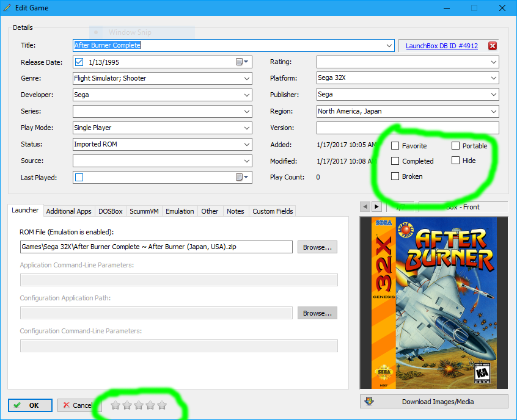517x420 pixels.
Task: Click Download Images/Media button
Action: click(434, 402)
